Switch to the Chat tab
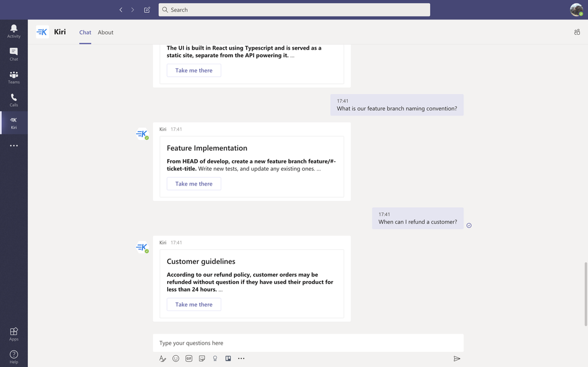Viewport: 588px width, 367px height. pyautogui.click(x=85, y=32)
